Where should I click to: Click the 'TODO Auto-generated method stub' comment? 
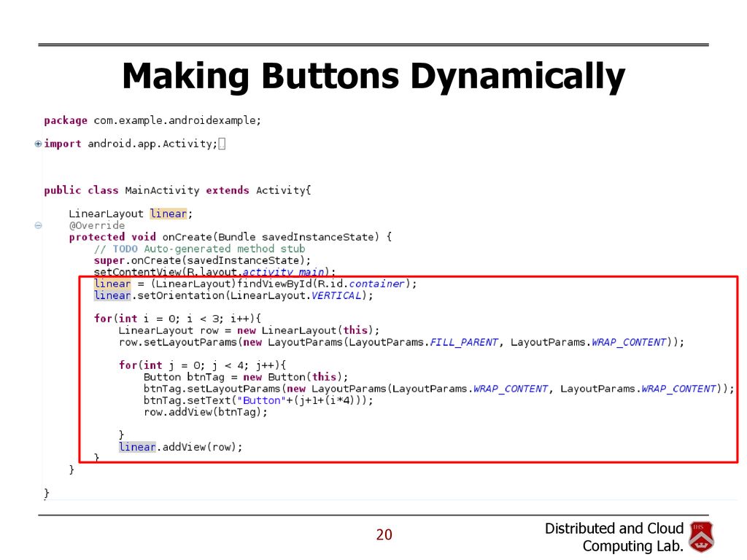click(x=199, y=249)
